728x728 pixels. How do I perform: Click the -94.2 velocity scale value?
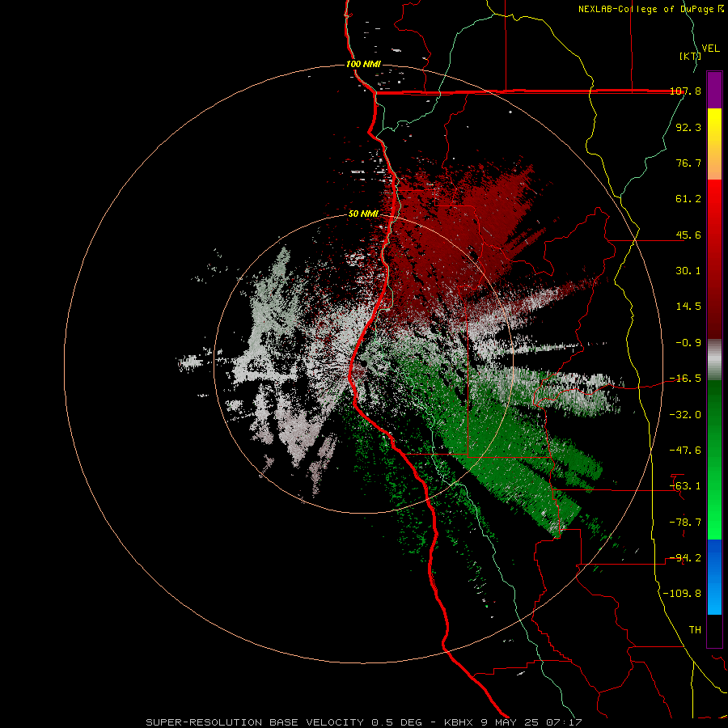(685, 558)
